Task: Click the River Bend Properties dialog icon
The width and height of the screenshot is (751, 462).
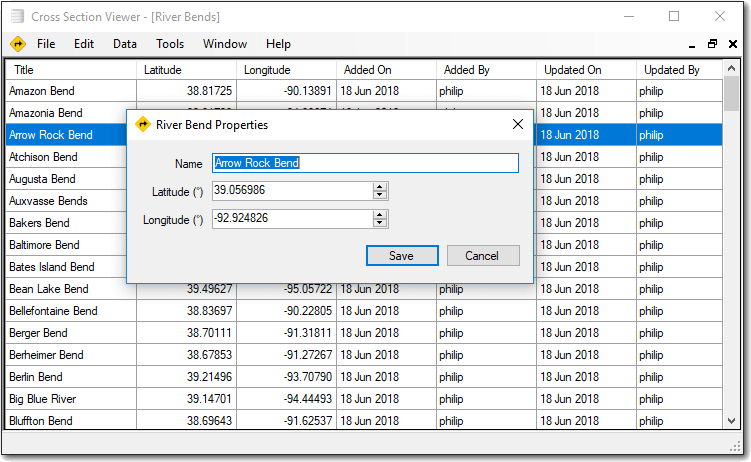Action: click(x=143, y=125)
